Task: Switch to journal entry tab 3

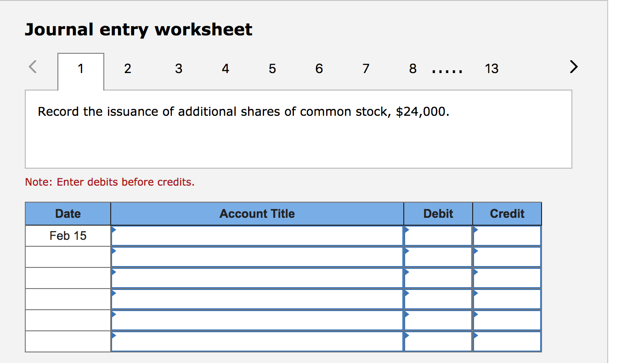Action: point(179,69)
